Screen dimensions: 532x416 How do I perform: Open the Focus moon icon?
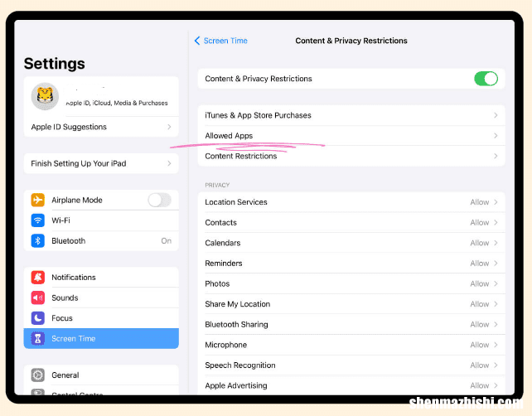37,318
